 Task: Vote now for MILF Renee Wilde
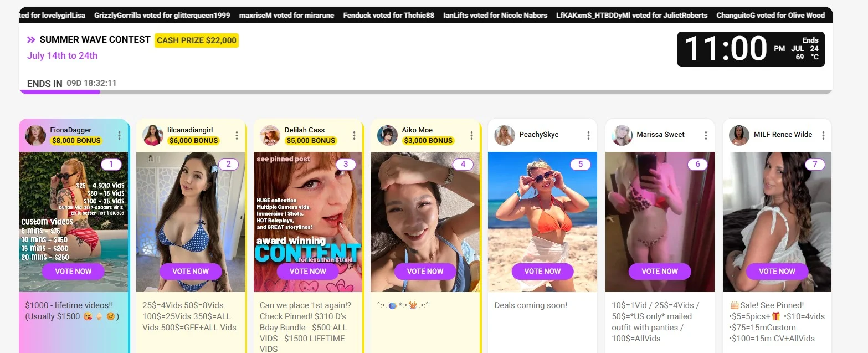point(777,271)
